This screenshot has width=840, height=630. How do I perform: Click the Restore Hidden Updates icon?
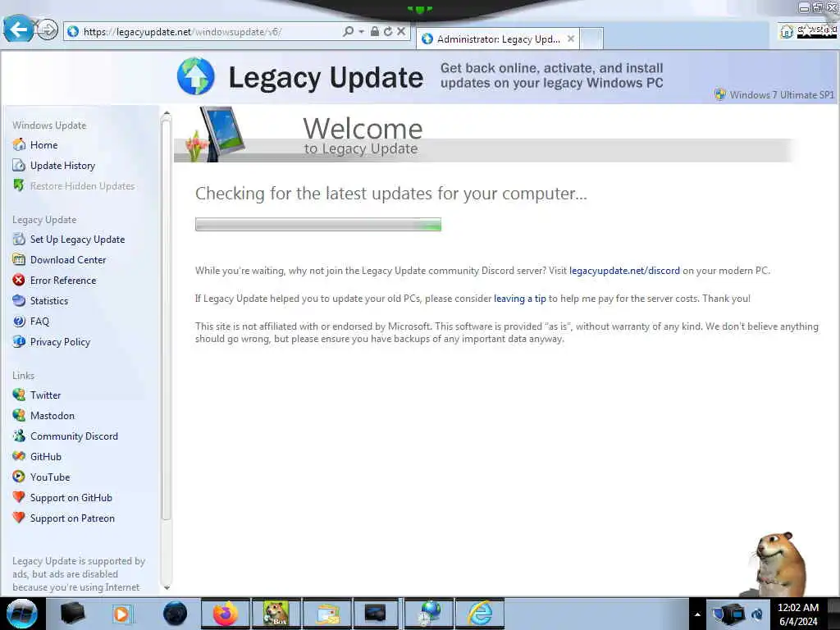coord(19,185)
